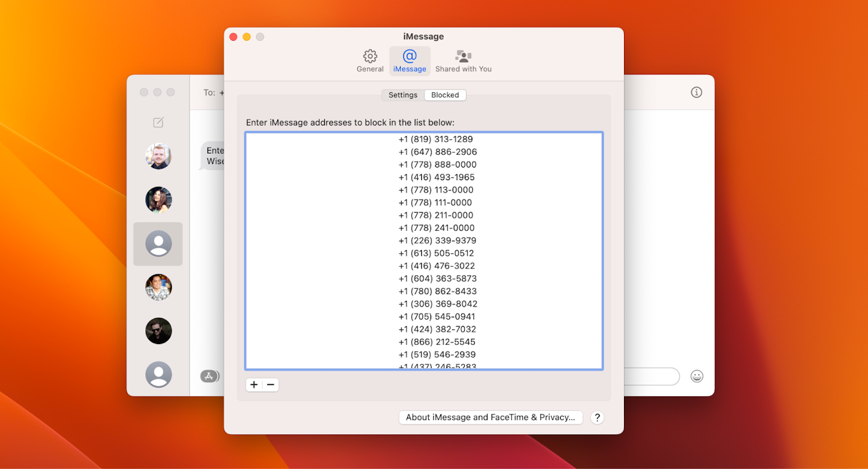868x469 pixels.
Task: Click − to remove a blocked address
Action: click(x=270, y=385)
